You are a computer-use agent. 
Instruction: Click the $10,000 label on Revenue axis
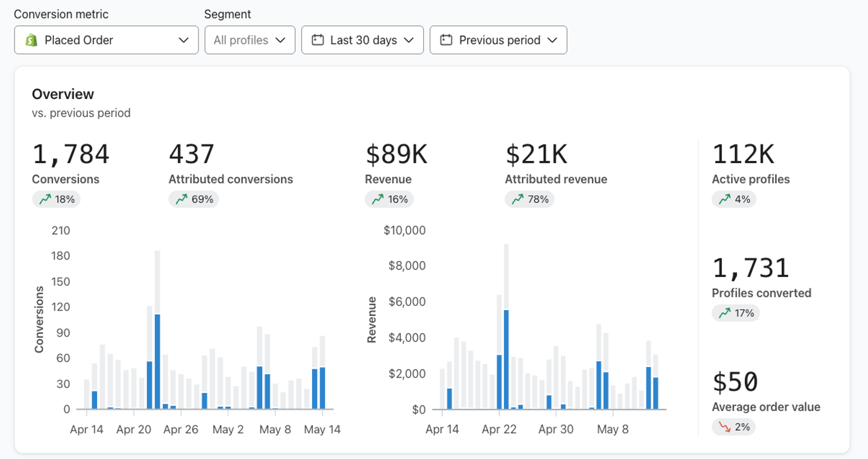coord(405,230)
